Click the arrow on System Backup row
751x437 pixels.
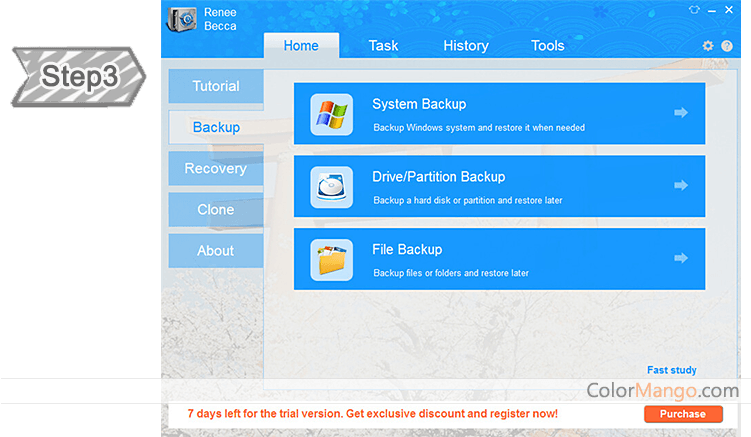click(681, 113)
